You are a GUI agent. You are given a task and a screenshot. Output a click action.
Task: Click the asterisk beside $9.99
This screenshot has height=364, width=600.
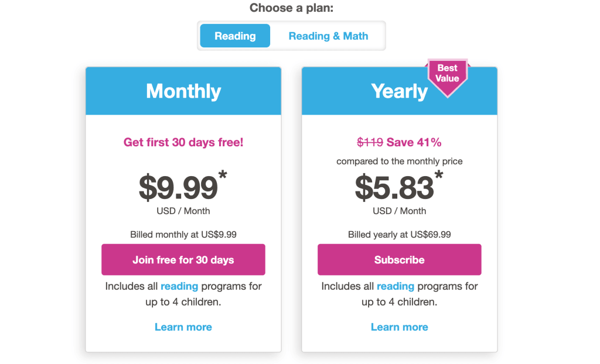tap(223, 175)
